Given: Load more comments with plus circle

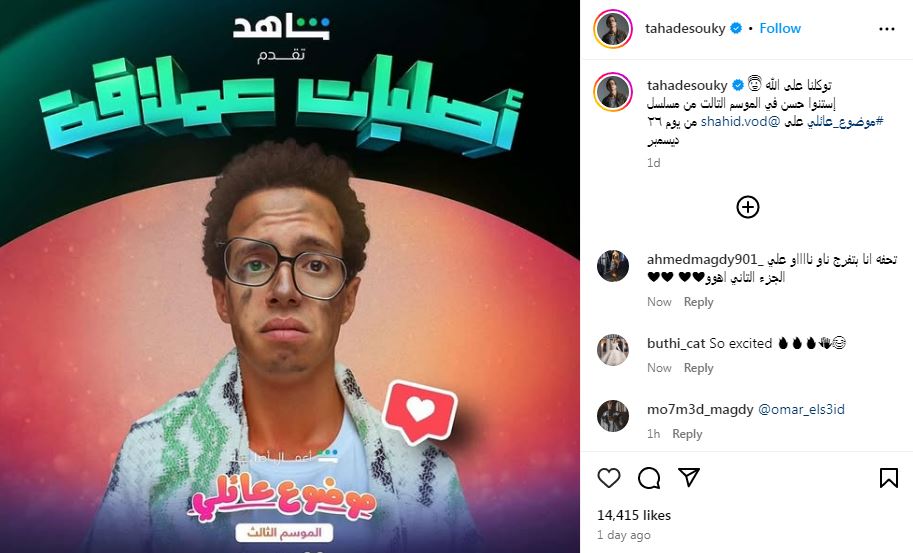Looking at the screenshot, I should pyautogui.click(x=748, y=207).
